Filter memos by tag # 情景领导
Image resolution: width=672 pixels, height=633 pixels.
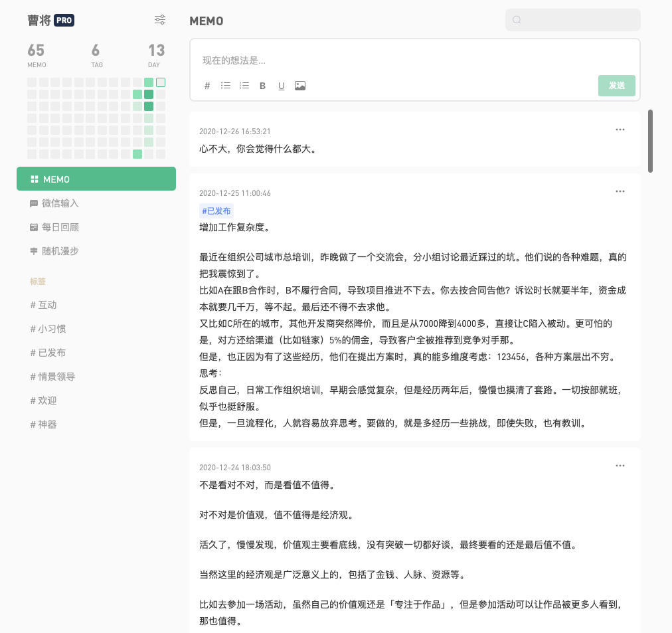[52, 377]
